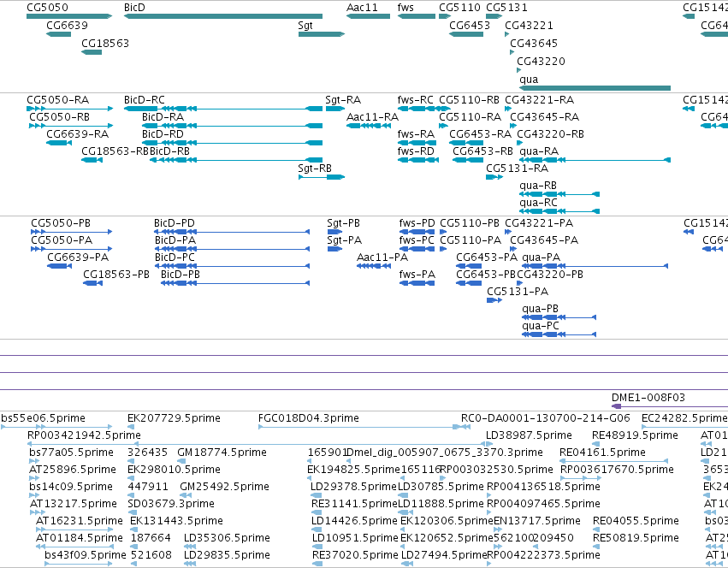The image size is (728, 568).
Task: Click the CG5110 gene label
Action: (x=459, y=8)
